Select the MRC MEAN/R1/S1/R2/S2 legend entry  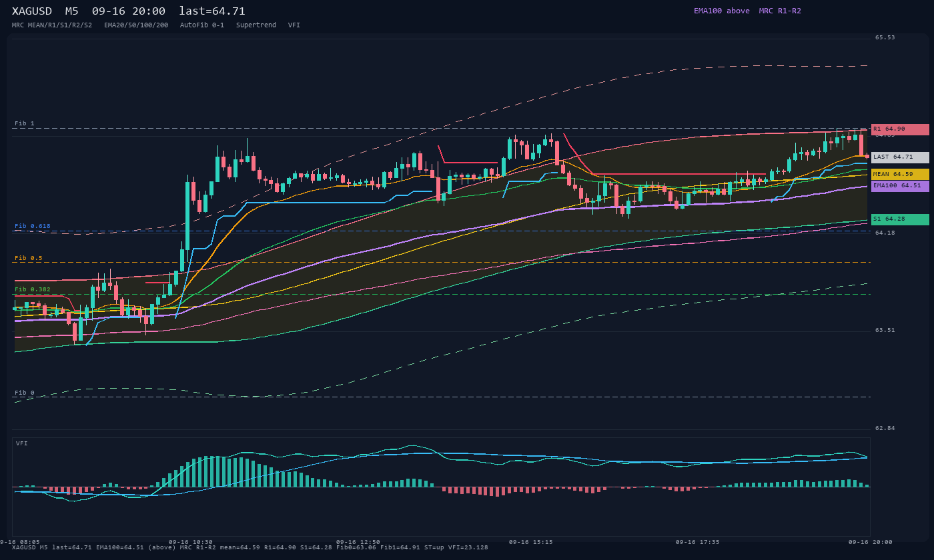point(52,25)
